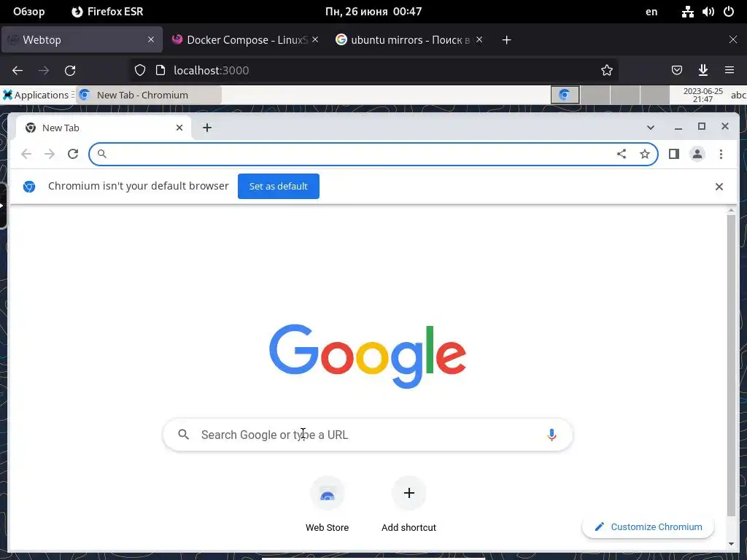The image size is (747, 560).
Task: Open Chromium three-dot menu
Action: (x=721, y=154)
